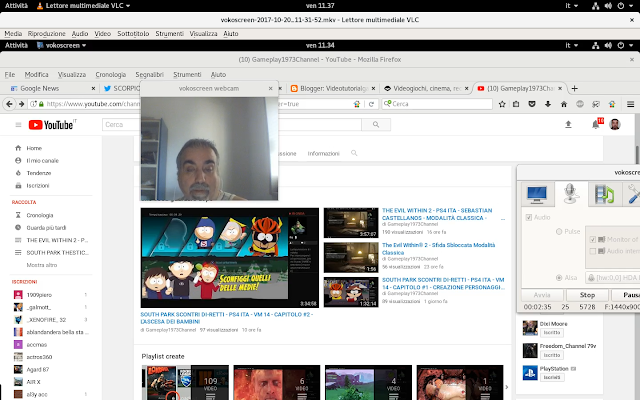Open Home in YouTube sidebar
640x400 pixels.
[34, 148]
